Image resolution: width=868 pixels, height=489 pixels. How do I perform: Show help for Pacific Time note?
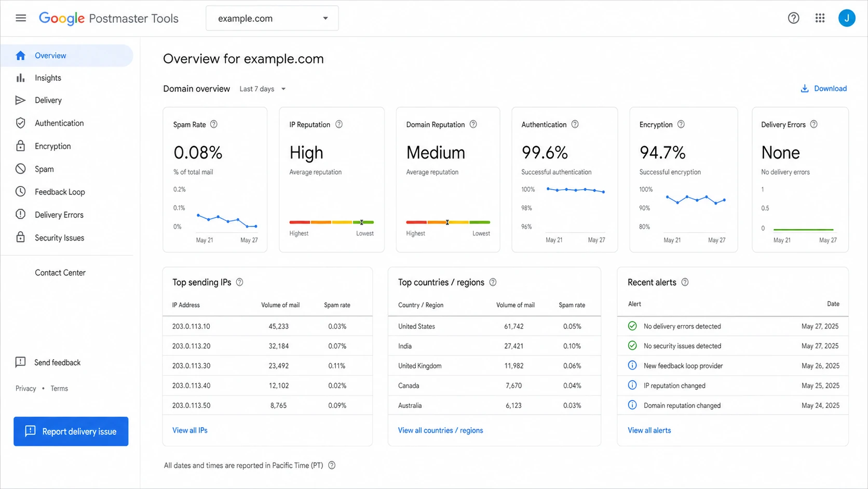click(332, 466)
